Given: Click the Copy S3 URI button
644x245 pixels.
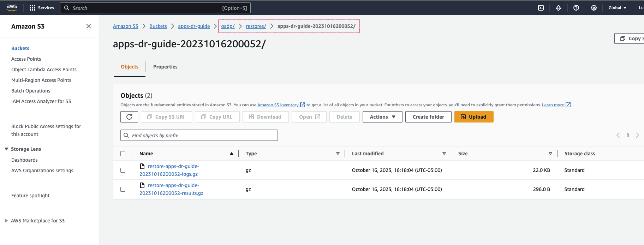Looking at the screenshot, I should [x=166, y=117].
